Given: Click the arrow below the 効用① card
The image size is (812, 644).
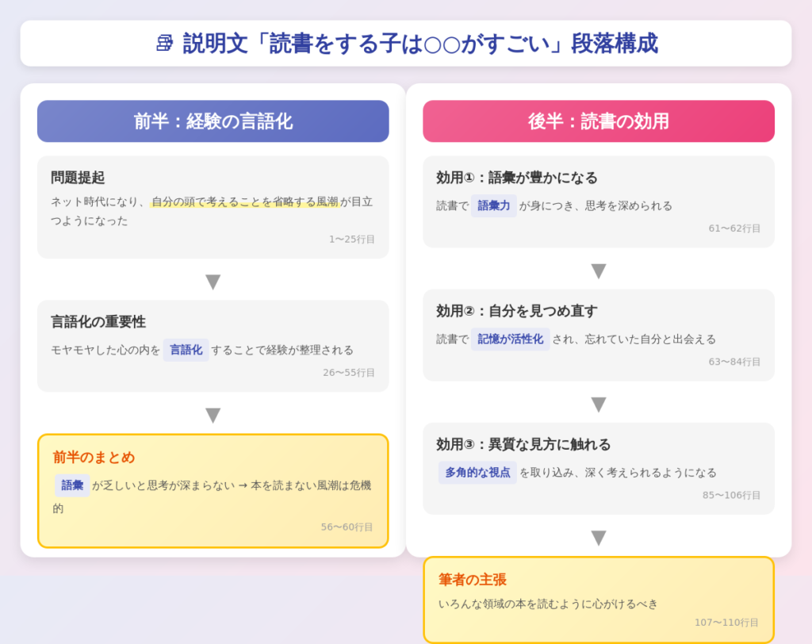Looking at the screenshot, I should tap(599, 270).
